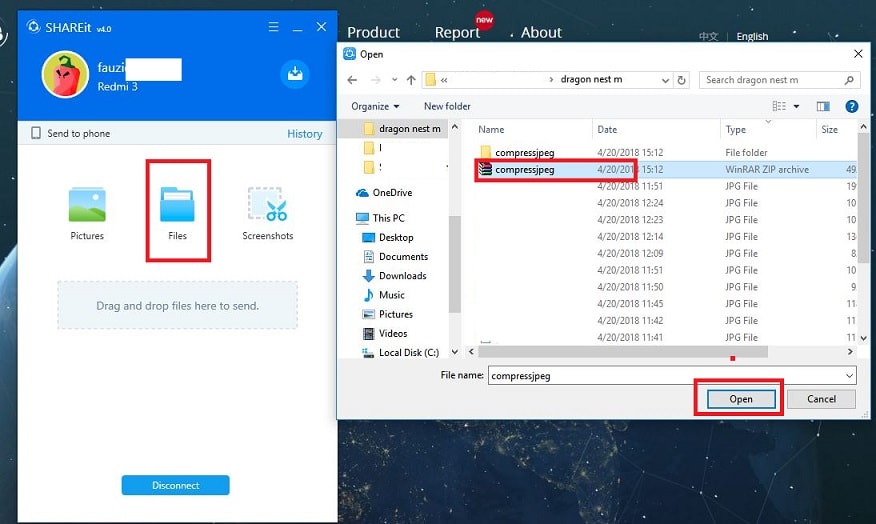876x524 pixels.
Task: Click the SHAREit received files download icon
Action: coord(295,74)
